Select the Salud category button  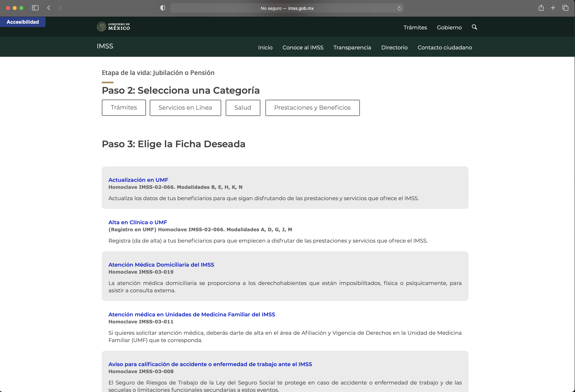tap(243, 108)
